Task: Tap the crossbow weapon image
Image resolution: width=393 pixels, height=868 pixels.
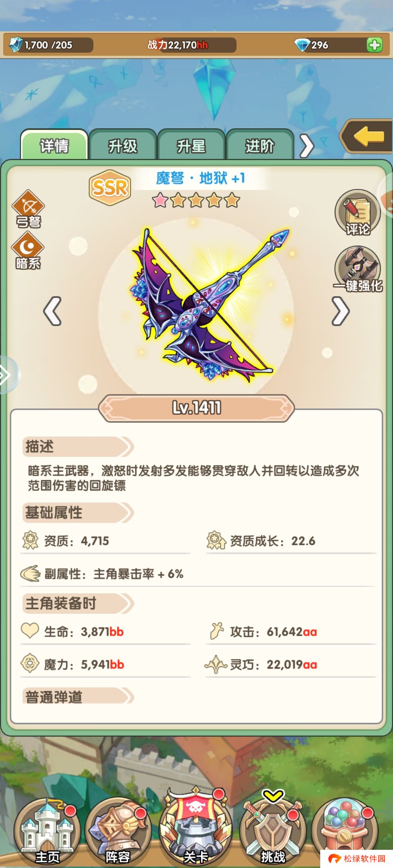Action: pyautogui.click(x=209, y=305)
